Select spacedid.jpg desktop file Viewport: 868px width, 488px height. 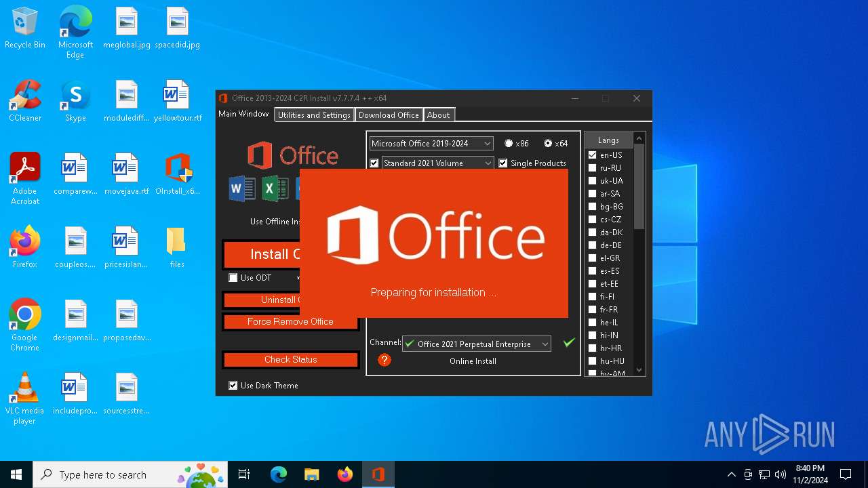(177, 28)
